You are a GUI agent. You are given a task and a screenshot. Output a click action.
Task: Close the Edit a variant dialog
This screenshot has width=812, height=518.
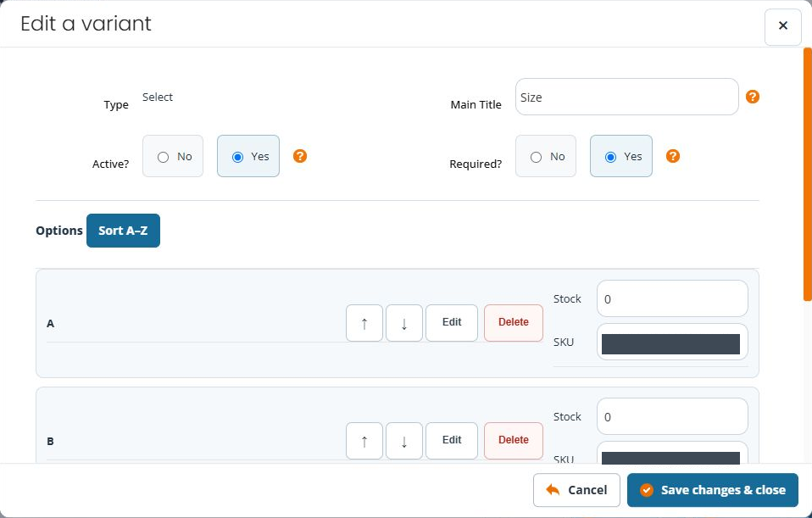coord(783,25)
